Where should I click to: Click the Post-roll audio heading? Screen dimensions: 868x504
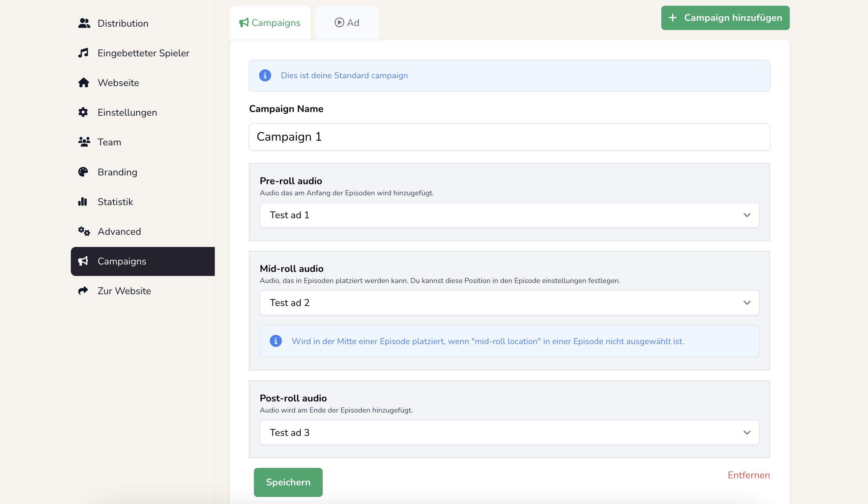tap(293, 398)
